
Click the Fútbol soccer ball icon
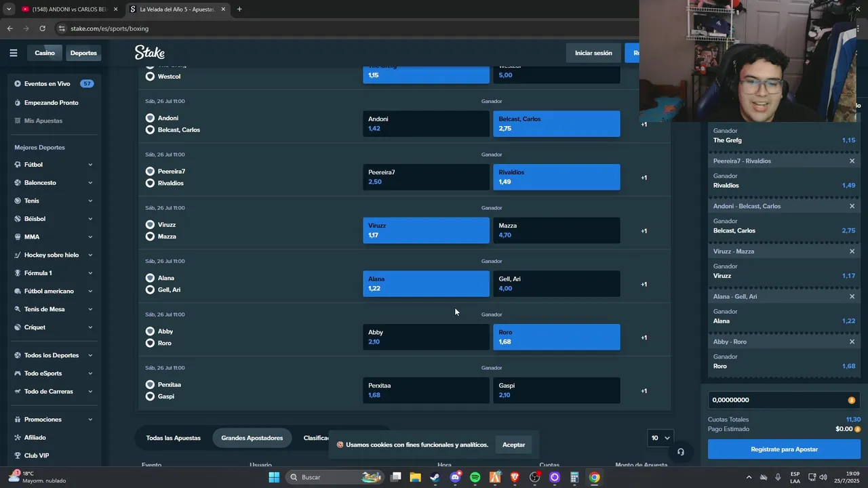[18, 165]
